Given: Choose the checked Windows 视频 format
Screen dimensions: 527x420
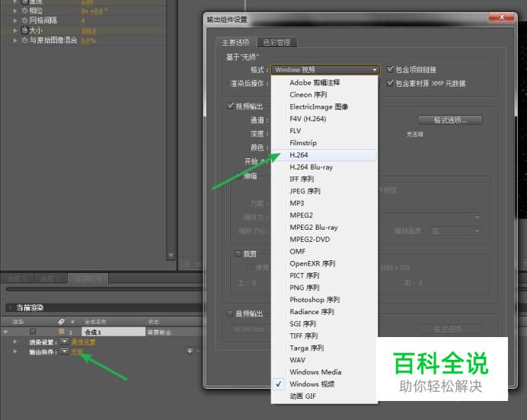Looking at the screenshot, I should 324,384.
